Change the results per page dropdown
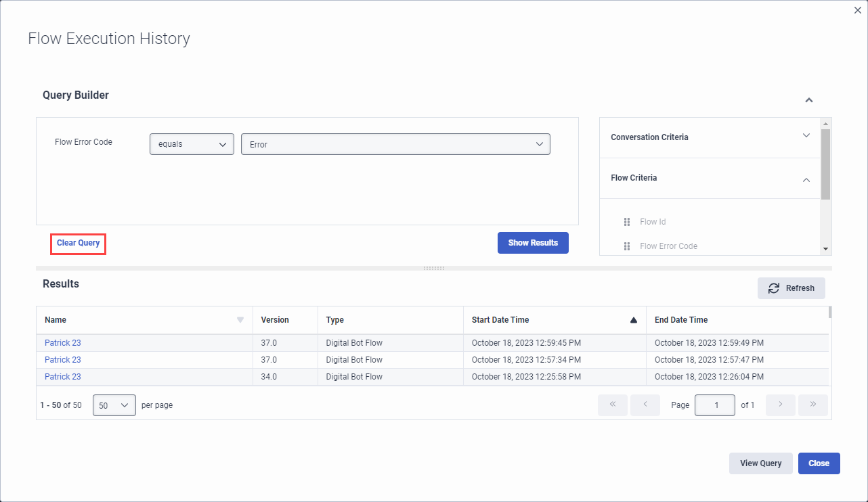 114,405
